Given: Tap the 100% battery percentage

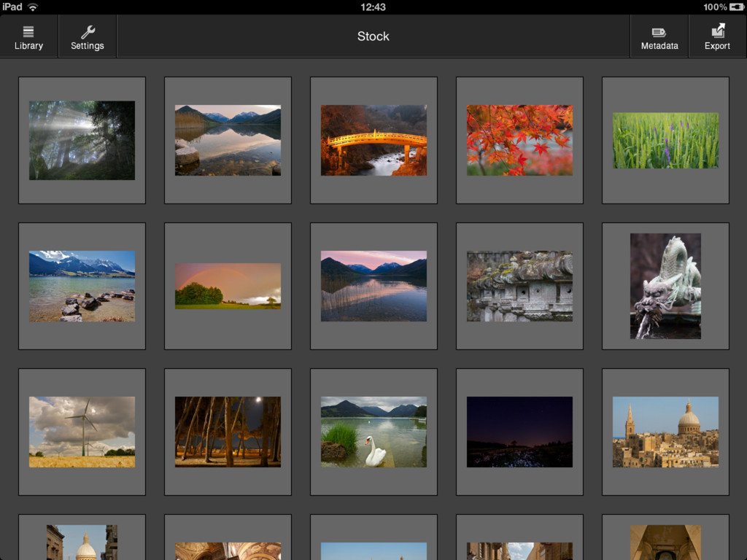Looking at the screenshot, I should [715, 7].
